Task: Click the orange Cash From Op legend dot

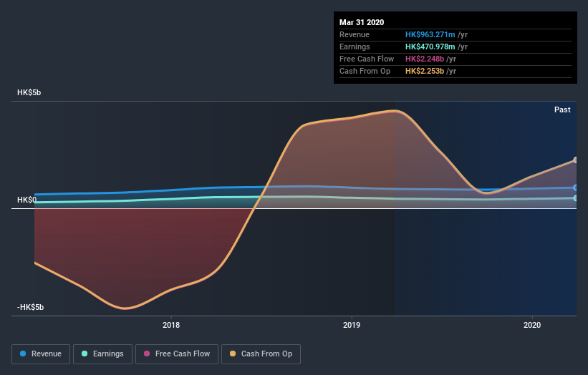Action: (x=233, y=354)
